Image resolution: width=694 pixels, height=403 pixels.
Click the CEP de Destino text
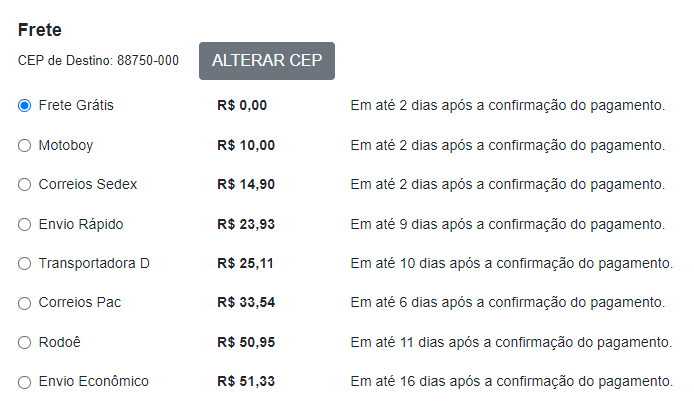click(98, 60)
